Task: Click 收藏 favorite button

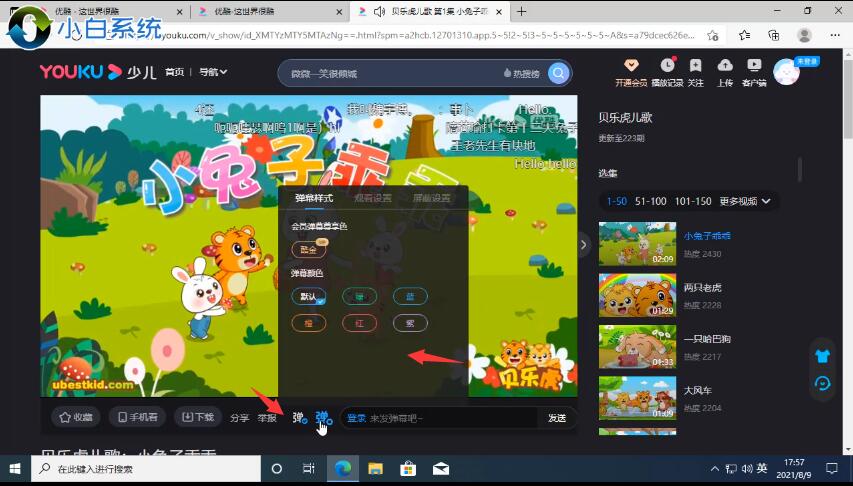Action: [76, 417]
